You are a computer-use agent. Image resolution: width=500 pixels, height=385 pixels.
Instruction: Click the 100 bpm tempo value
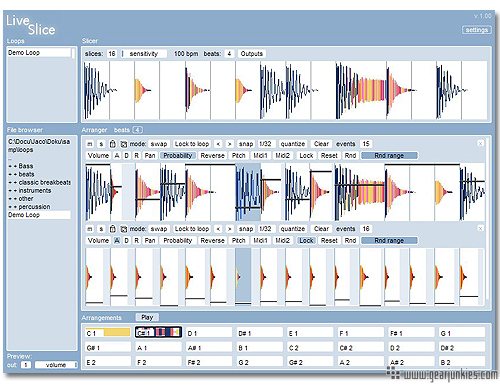[x=186, y=54]
